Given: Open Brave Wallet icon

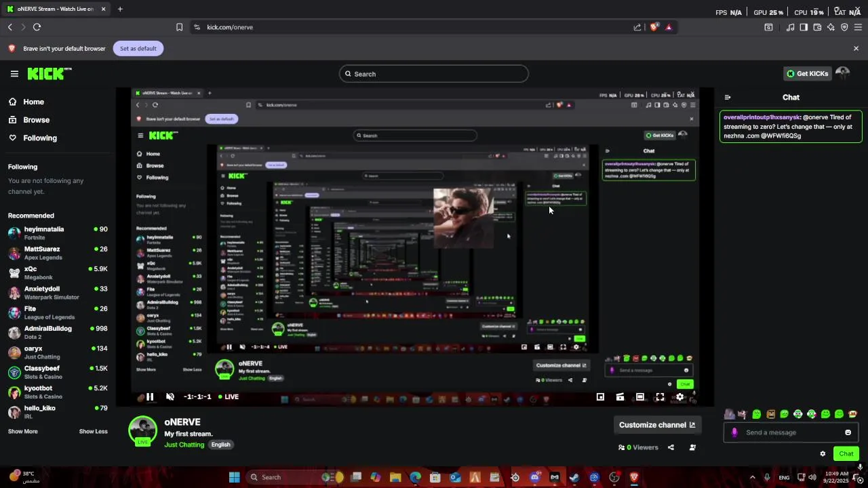Looking at the screenshot, I should [x=817, y=27].
